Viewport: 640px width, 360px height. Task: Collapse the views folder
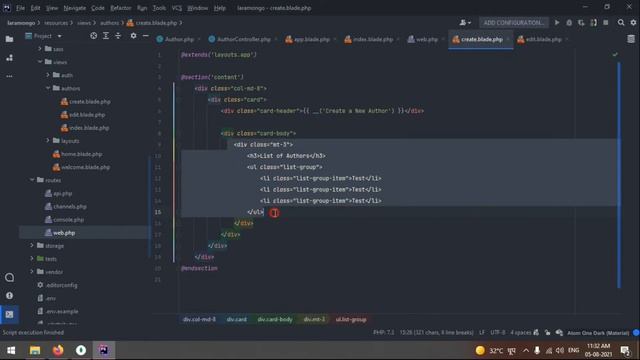click(40, 62)
